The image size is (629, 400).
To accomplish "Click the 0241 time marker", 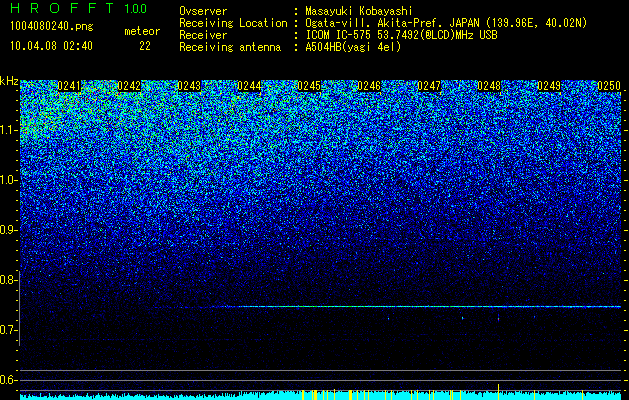I will click(x=69, y=86).
